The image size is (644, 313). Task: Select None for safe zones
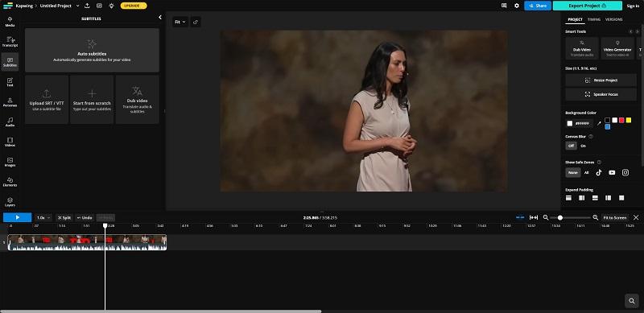point(573,172)
